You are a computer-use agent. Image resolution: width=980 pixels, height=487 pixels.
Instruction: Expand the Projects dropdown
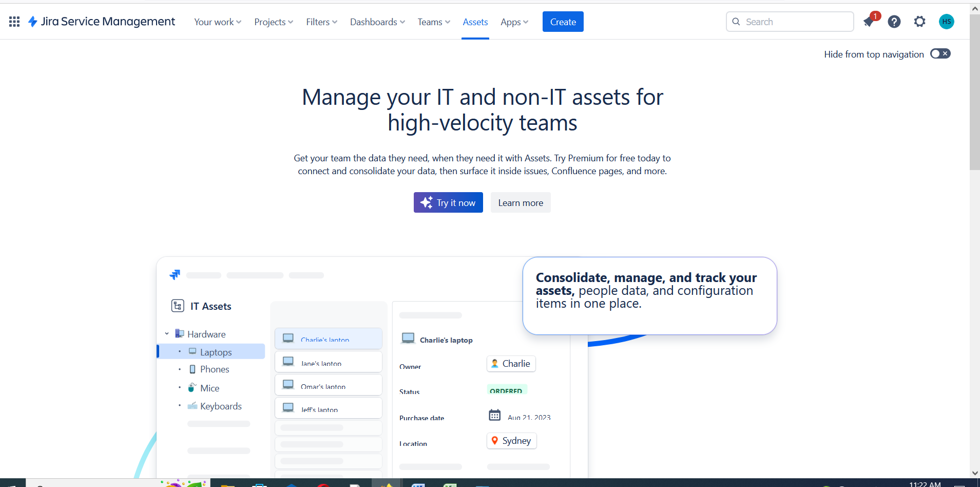[274, 22]
